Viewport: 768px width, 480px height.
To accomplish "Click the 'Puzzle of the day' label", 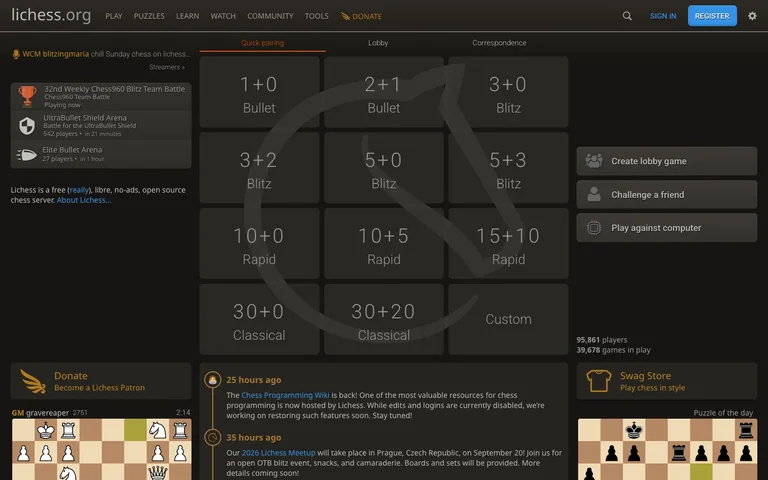I will (x=723, y=413).
